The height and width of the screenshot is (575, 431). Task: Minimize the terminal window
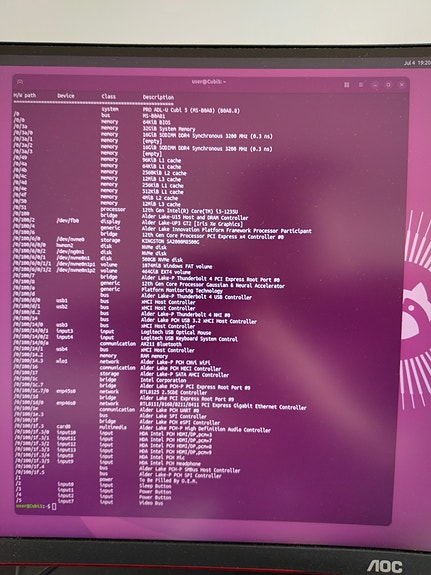click(375, 85)
